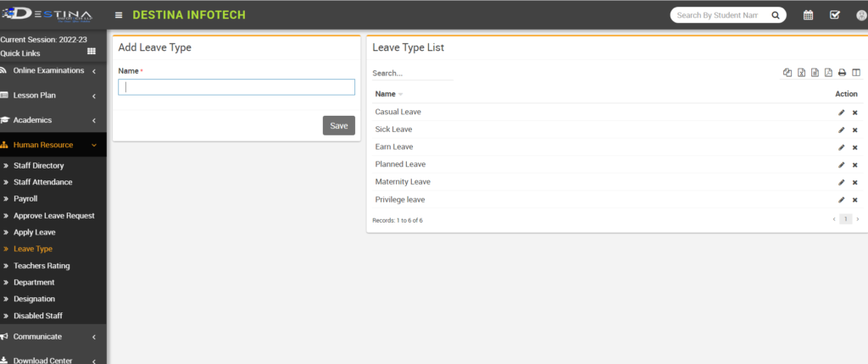The height and width of the screenshot is (364, 868).
Task: Open the calendar icon in header
Action: tap(808, 15)
